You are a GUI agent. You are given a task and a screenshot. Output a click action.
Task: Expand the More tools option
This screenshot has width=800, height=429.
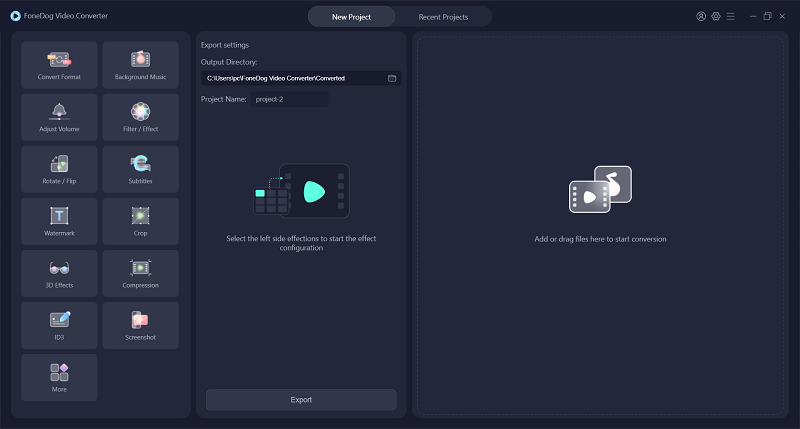[59, 377]
